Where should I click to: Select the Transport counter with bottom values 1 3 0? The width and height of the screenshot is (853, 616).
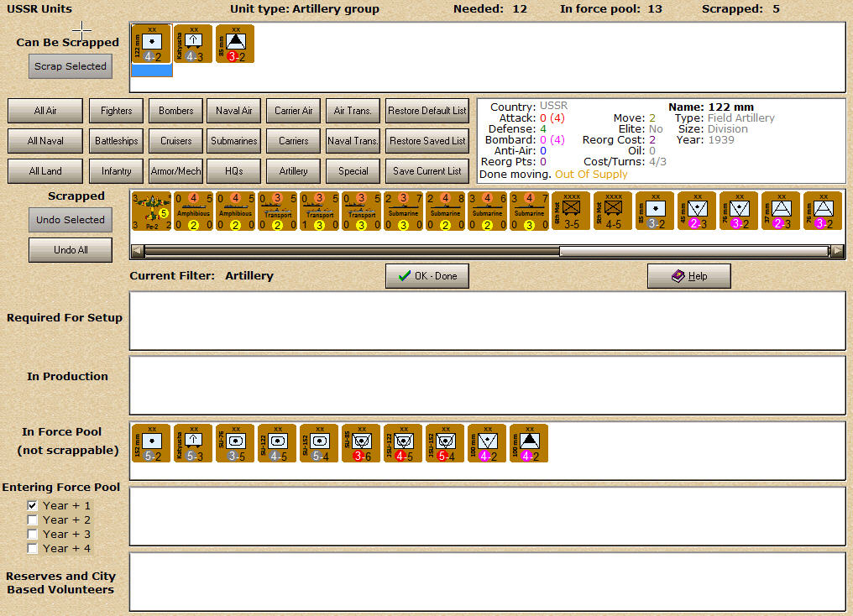point(319,211)
